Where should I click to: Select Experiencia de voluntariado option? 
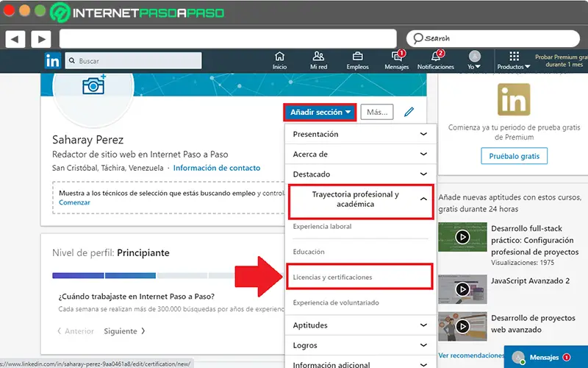pyautogui.click(x=336, y=302)
